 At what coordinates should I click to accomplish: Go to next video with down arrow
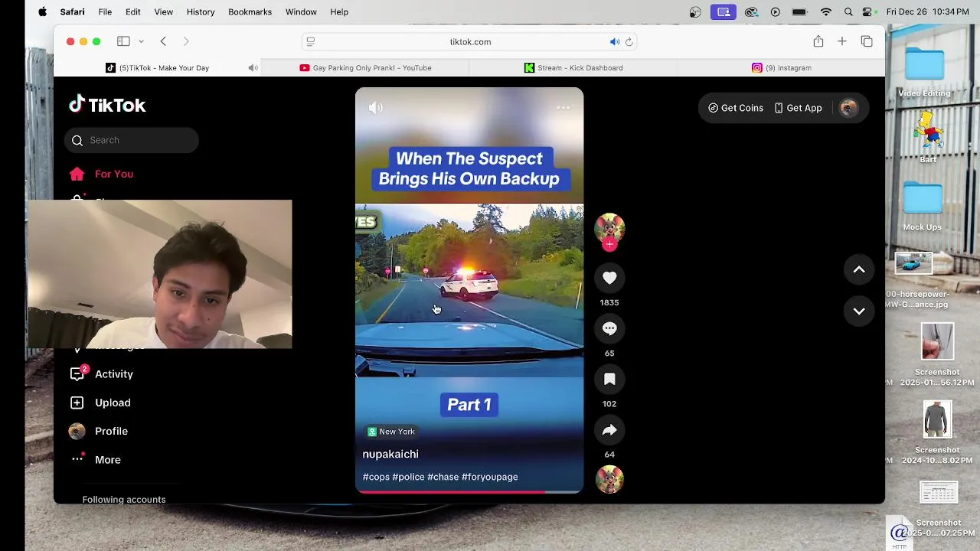[859, 311]
